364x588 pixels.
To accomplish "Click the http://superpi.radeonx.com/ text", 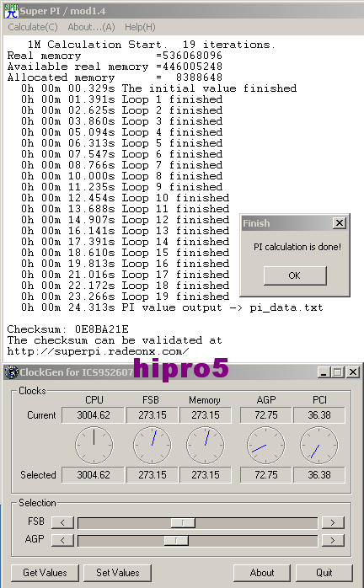I will [x=99, y=351].
